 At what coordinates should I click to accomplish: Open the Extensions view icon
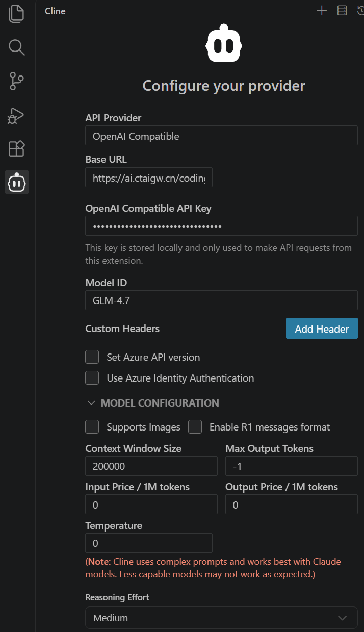pyautogui.click(x=17, y=148)
